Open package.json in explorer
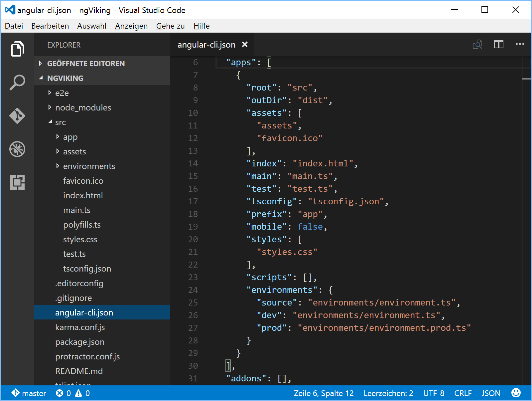532x401 pixels. pos(102,342)
